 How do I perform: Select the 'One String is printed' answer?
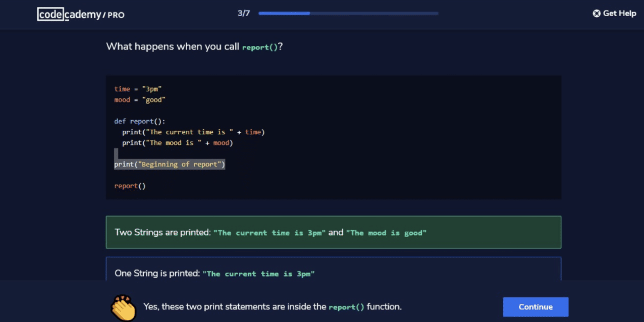pos(333,269)
